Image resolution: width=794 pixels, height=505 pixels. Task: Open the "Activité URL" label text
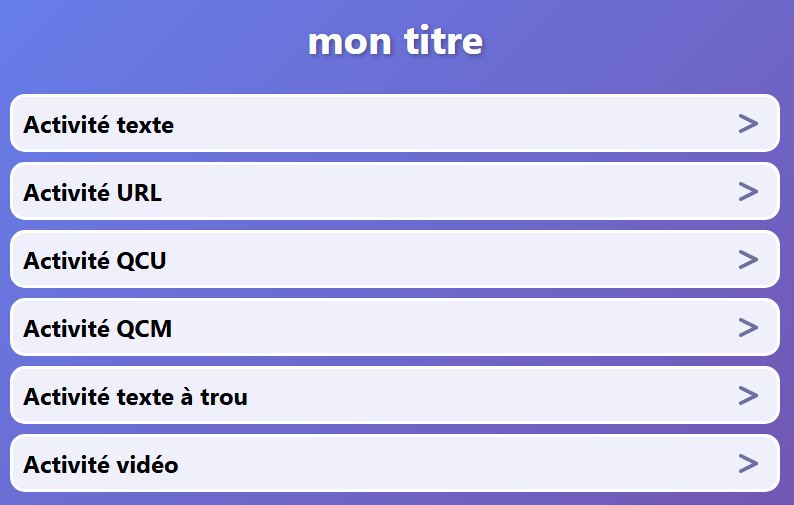click(x=92, y=193)
